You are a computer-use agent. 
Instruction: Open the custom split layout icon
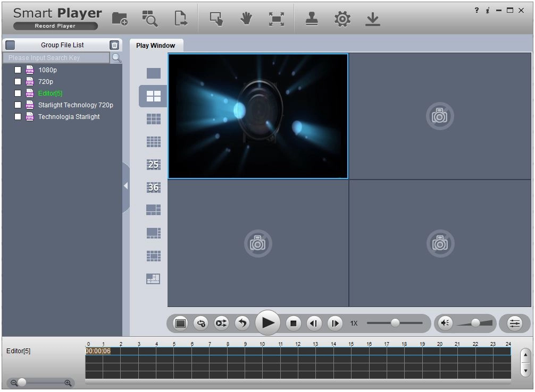(x=154, y=278)
